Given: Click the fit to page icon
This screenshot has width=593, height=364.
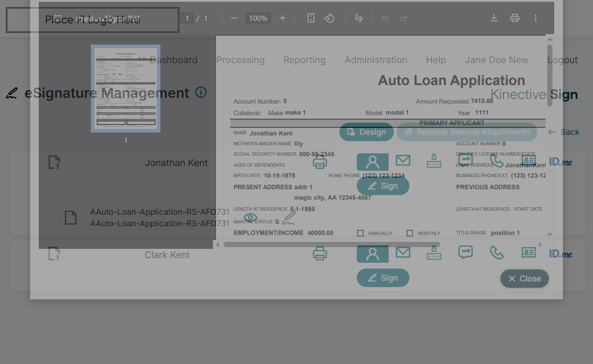Looking at the screenshot, I should (311, 18).
